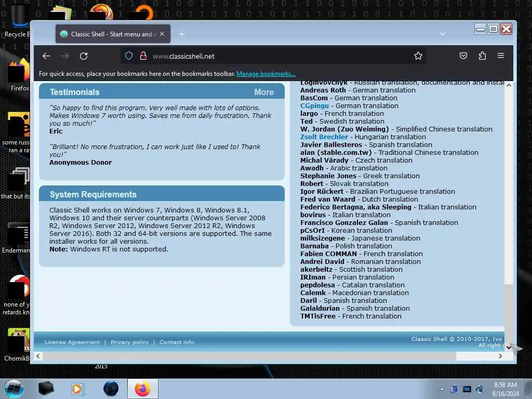Open the Windows Start orb
This screenshot has width=532, height=399.
point(14,389)
